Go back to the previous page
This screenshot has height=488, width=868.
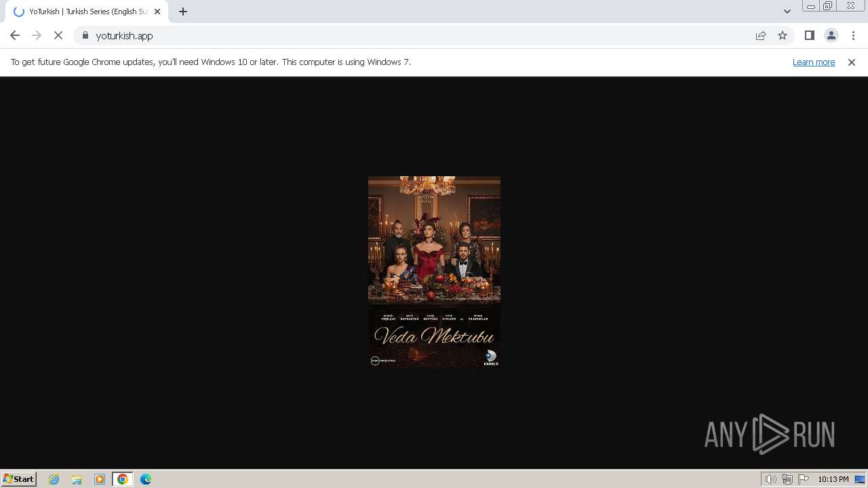click(x=15, y=35)
